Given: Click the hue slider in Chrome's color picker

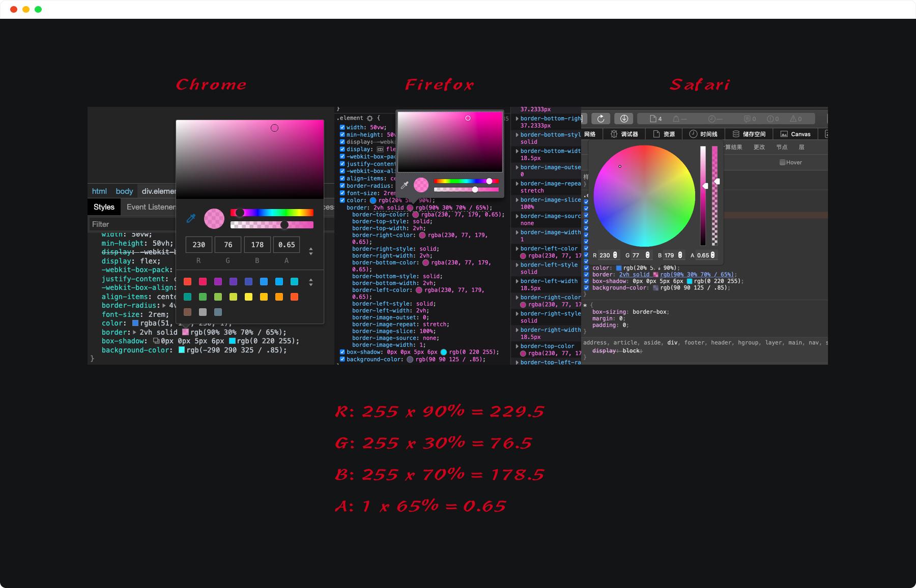Looking at the screenshot, I should [x=272, y=213].
